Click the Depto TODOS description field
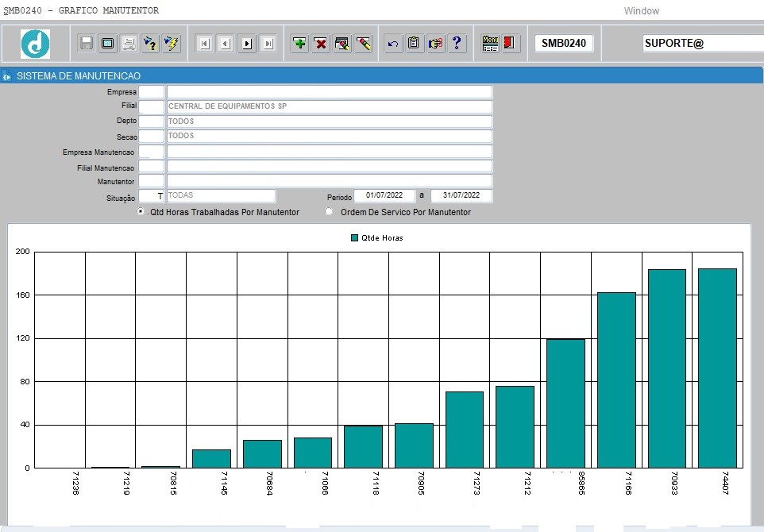This screenshot has width=764, height=532. (330, 121)
